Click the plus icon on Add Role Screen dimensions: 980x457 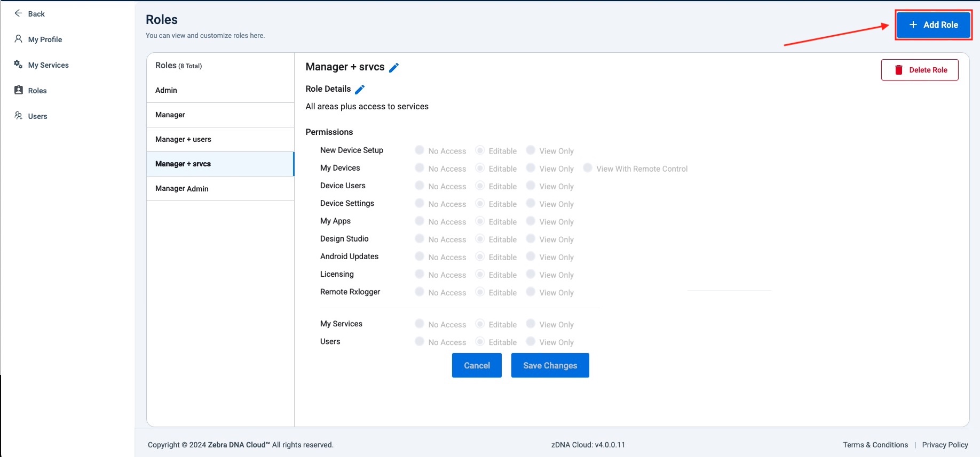(x=913, y=25)
